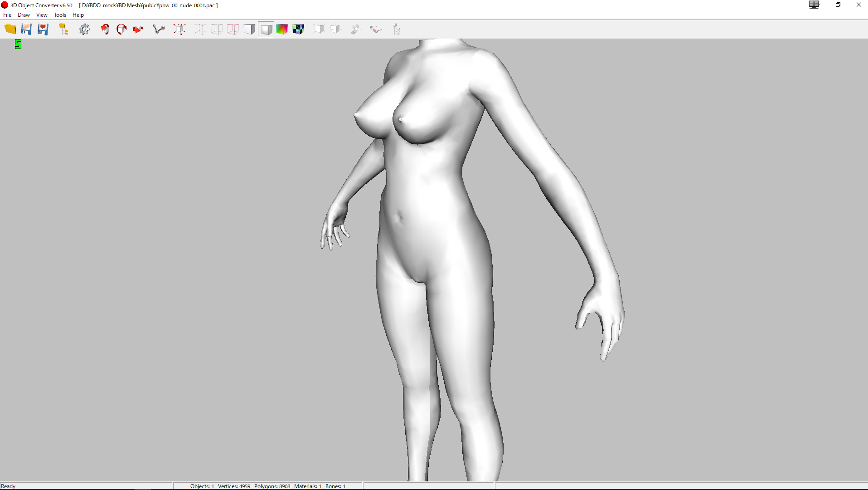Select the gray wireframe cube draw mode
The height and width of the screenshot is (490, 868).
(x=217, y=29)
